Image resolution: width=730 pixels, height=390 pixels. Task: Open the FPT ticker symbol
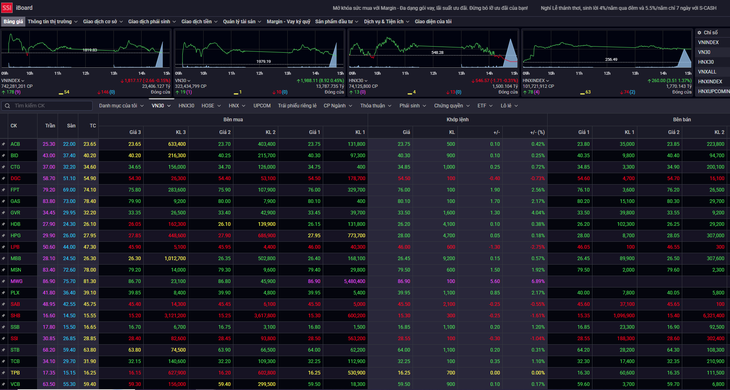click(15, 190)
